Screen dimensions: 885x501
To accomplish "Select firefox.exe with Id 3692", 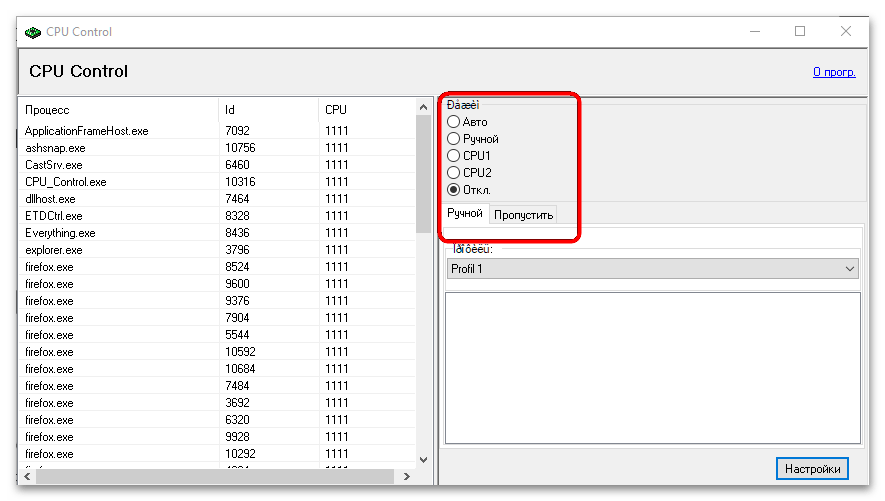I will (217, 403).
